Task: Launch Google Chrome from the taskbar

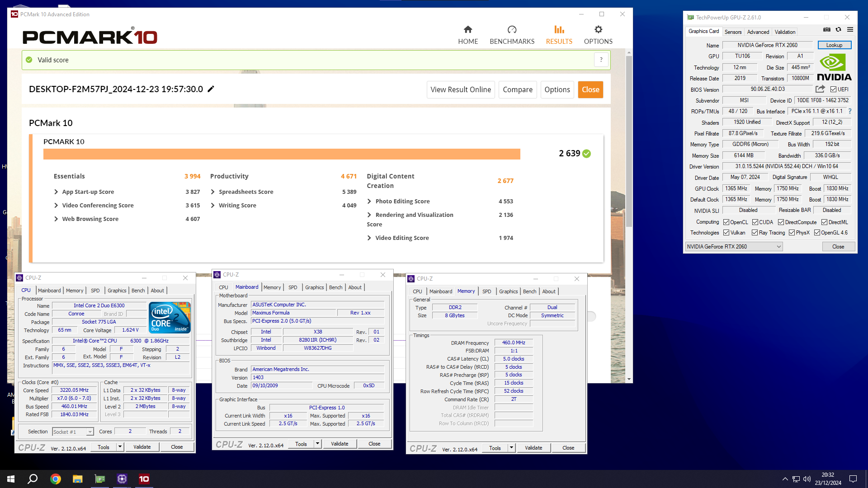Action: point(56,479)
